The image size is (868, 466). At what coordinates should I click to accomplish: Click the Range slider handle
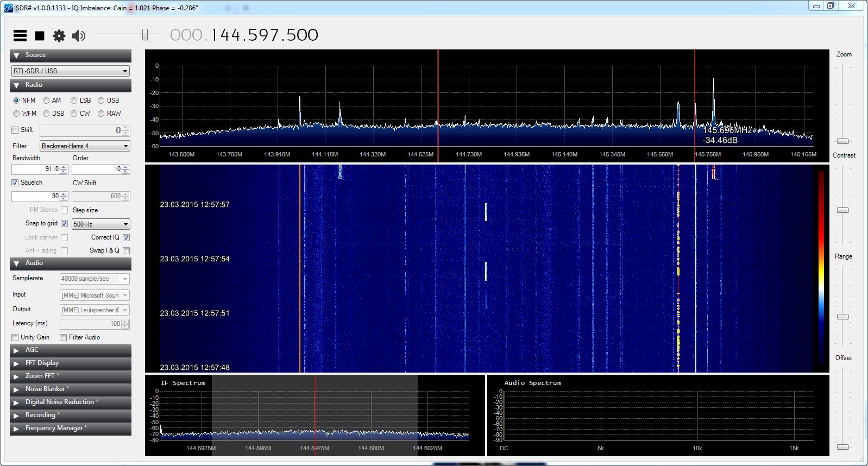[x=842, y=317]
